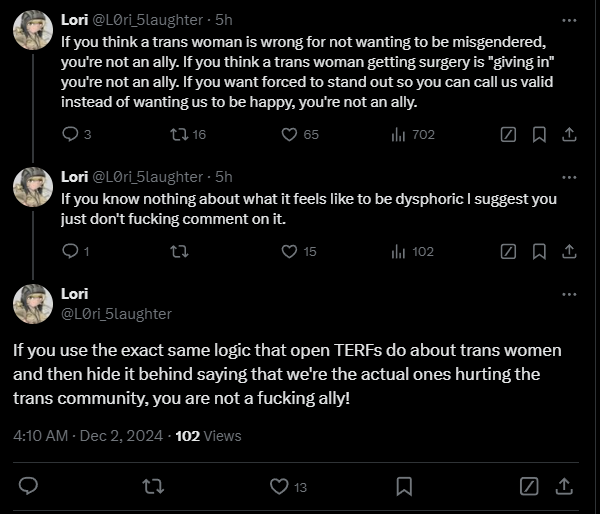Screen dimensions: 600x514
Task: Reply to the first tweet about misgendering
Action: (70, 134)
